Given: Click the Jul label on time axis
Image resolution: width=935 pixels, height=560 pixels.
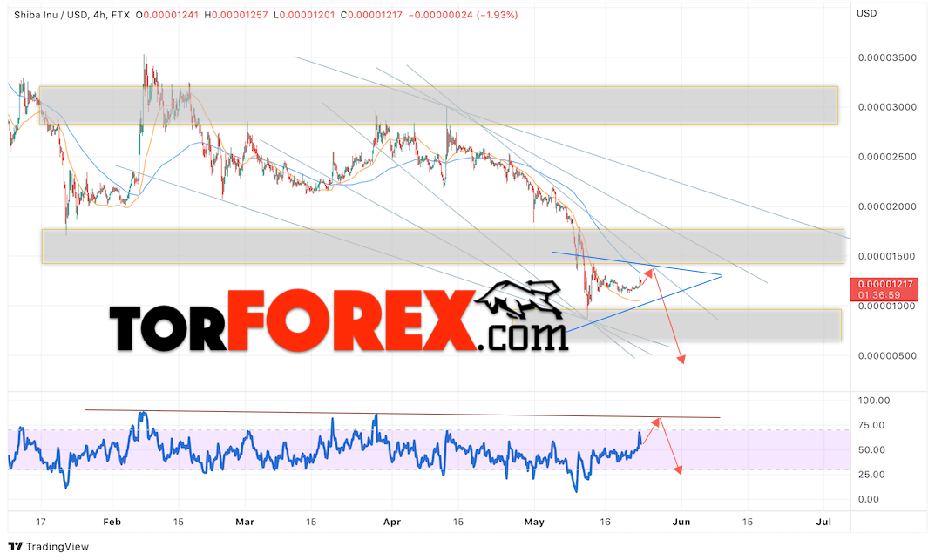Looking at the screenshot, I should click(x=823, y=522).
